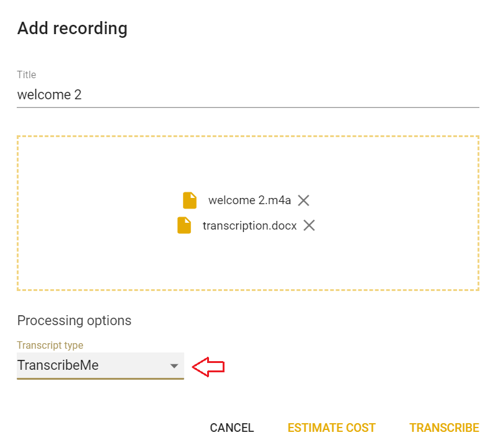
Task: Click the transcription.docx file icon
Action: tap(184, 225)
